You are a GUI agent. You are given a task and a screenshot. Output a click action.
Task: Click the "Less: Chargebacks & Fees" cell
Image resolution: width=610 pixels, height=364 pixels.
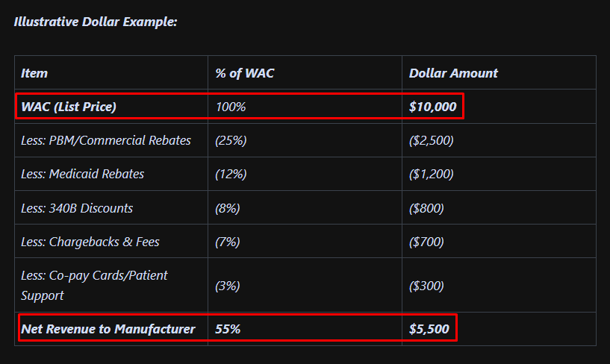(x=90, y=242)
